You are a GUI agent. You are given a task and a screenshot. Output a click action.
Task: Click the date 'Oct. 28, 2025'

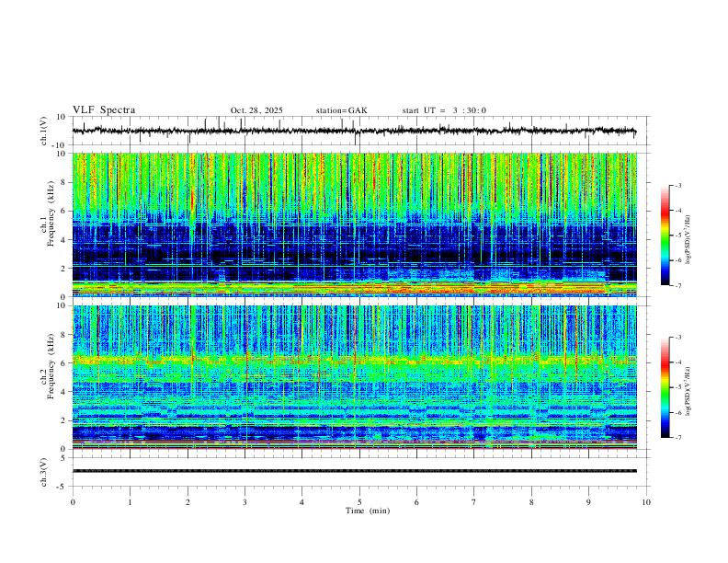(256, 110)
